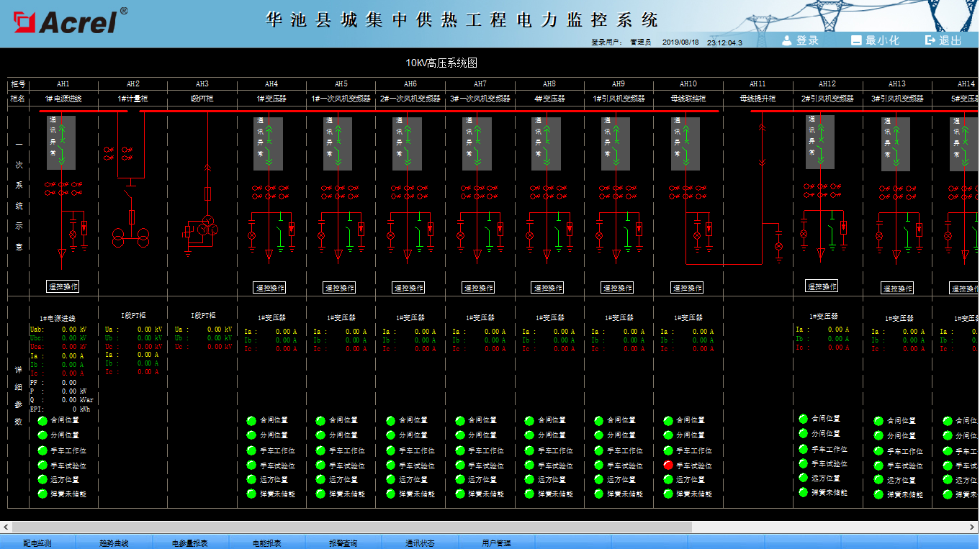
Task: Click 遥控操作 under AH10 母线联络柜
Action: pyautogui.click(x=687, y=288)
